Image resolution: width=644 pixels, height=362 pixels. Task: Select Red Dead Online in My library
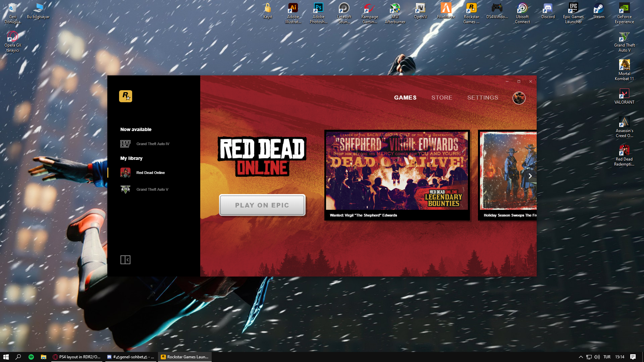pyautogui.click(x=143, y=173)
